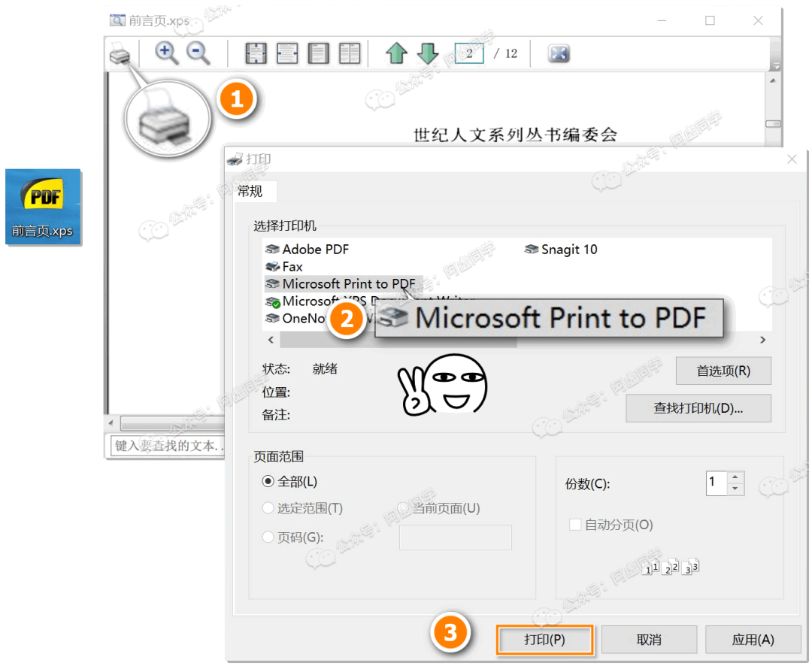The image size is (812, 666).
Task: Click the printer list horizontal scrollbar thumb
Action: tap(398, 340)
